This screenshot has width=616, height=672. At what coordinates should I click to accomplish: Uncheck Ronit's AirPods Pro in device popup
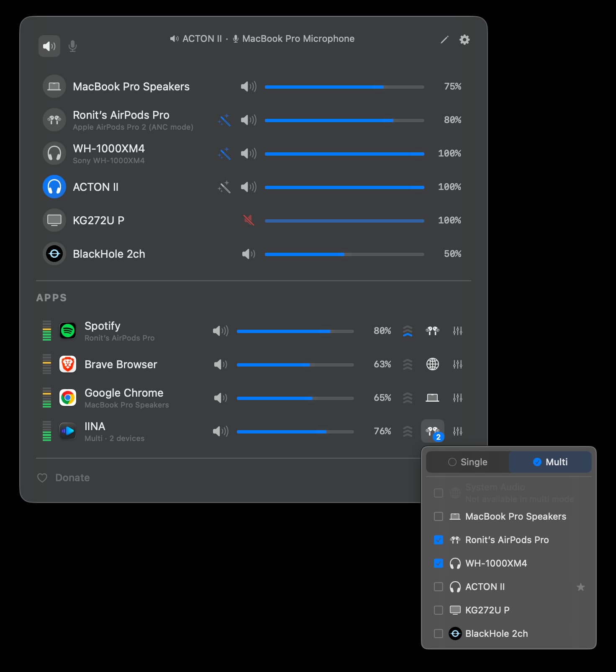(439, 540)
